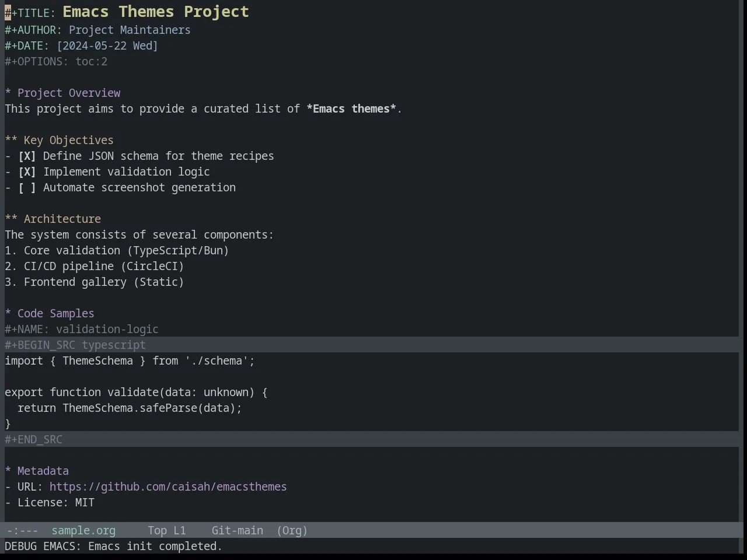Click the '#+OPTIONS: toc:2' line
Image resolution: width=747 pixels, height=560 pixels.
click(56, 61)
